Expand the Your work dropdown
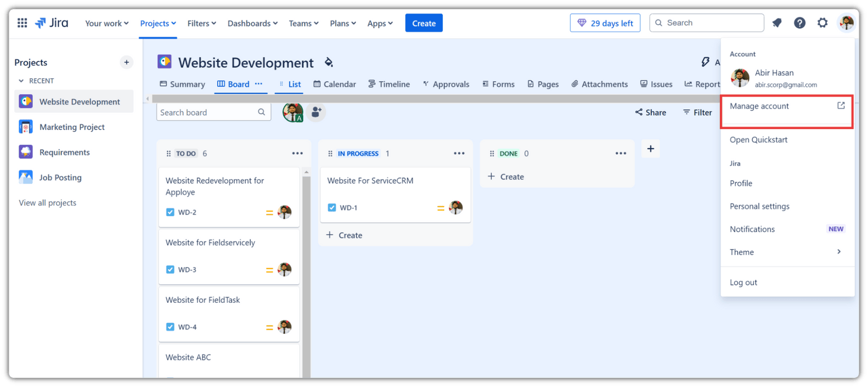Viewport: 868px width, 387px height. pyautogui.click(x=106, y=23)
